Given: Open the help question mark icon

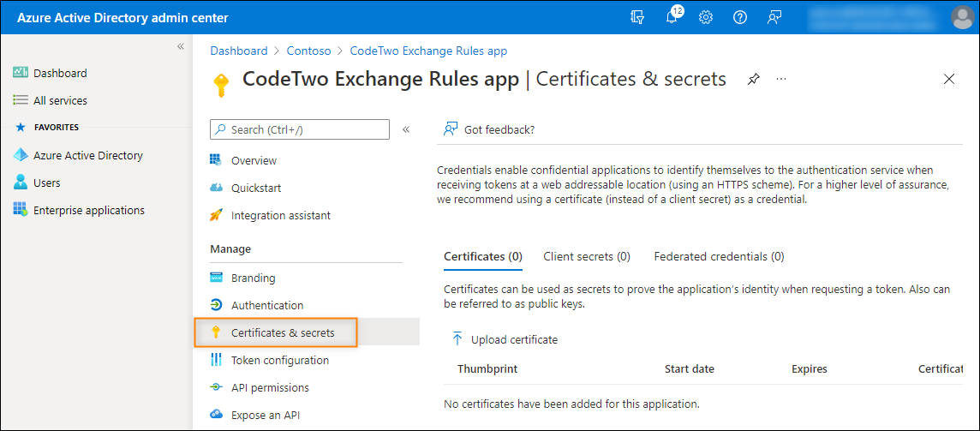Looking at the screenshot, I should 740,17.
